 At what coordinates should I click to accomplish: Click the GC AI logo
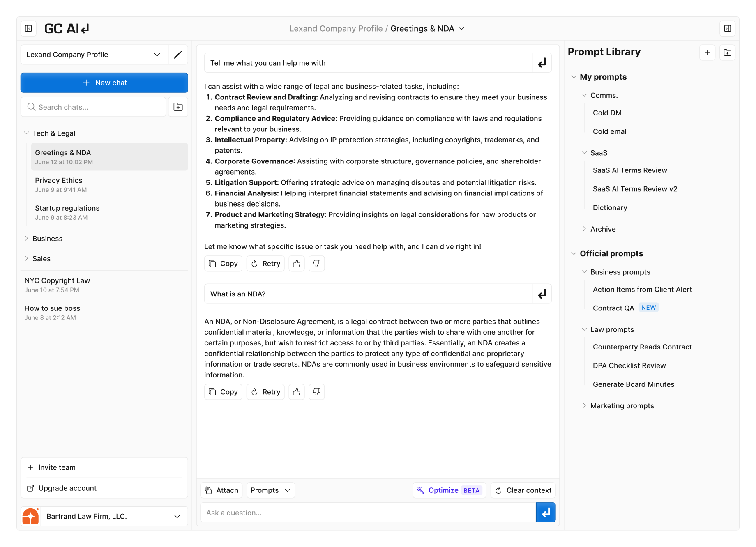(67, 28)
